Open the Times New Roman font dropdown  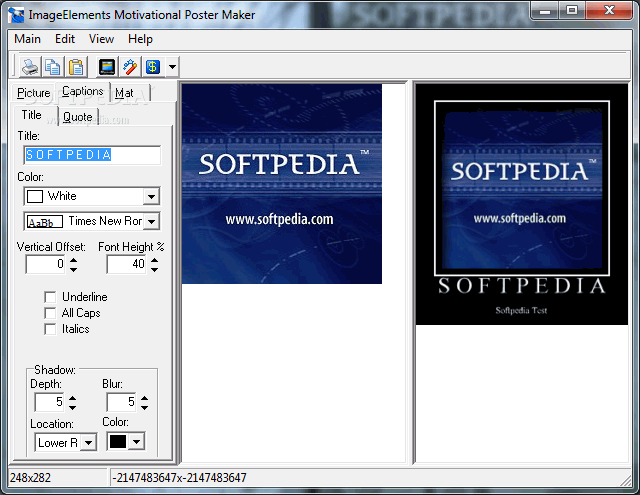[151, 222]
